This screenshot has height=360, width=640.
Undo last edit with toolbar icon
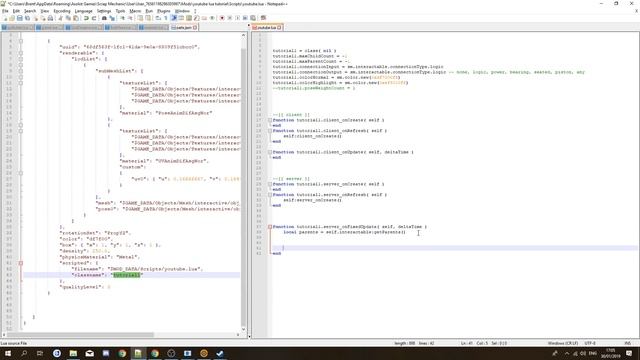point(86,18)
